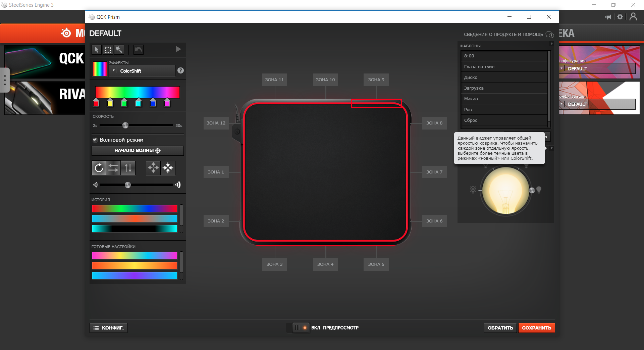
Task: Toggle the Волновой режим checkbox
Action: tap(95, 140)
